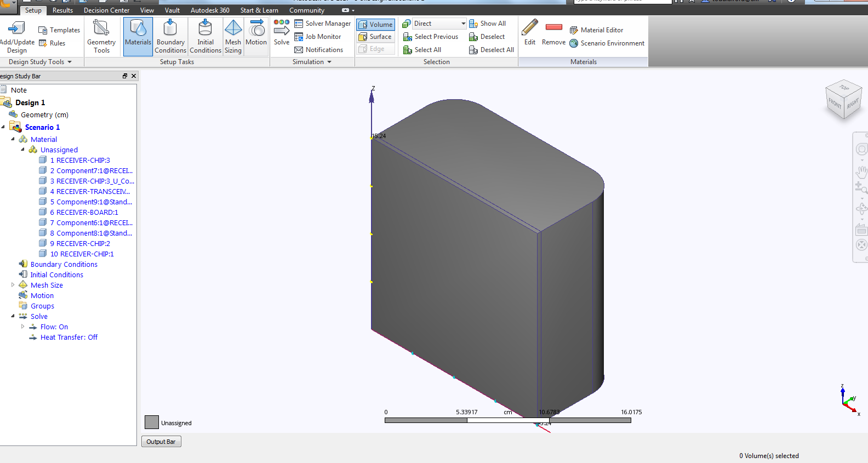
Task: Open the Job Monitor
Action: coord(318,37)
